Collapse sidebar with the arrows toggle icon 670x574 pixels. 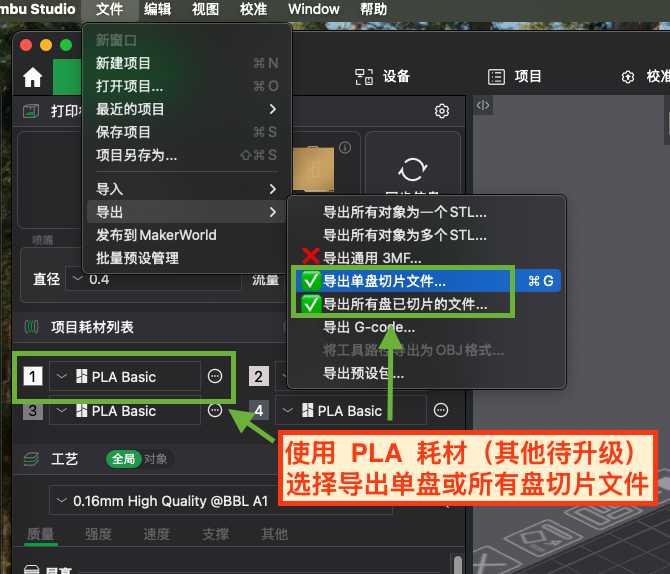pyautogui.click(x=483, y=105)
